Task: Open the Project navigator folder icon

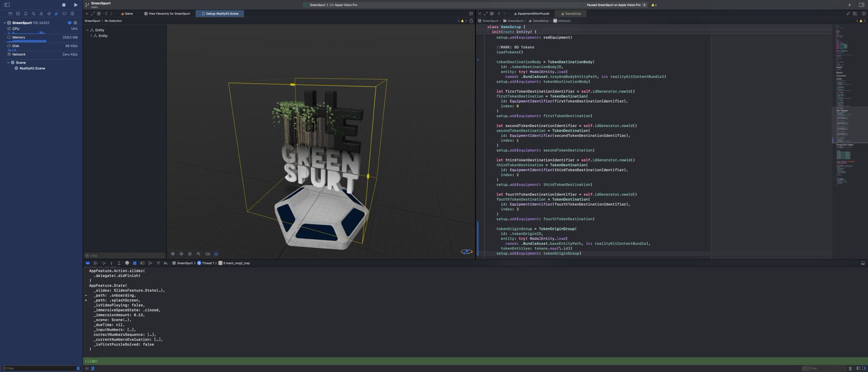Action: [x=10, y=14]
